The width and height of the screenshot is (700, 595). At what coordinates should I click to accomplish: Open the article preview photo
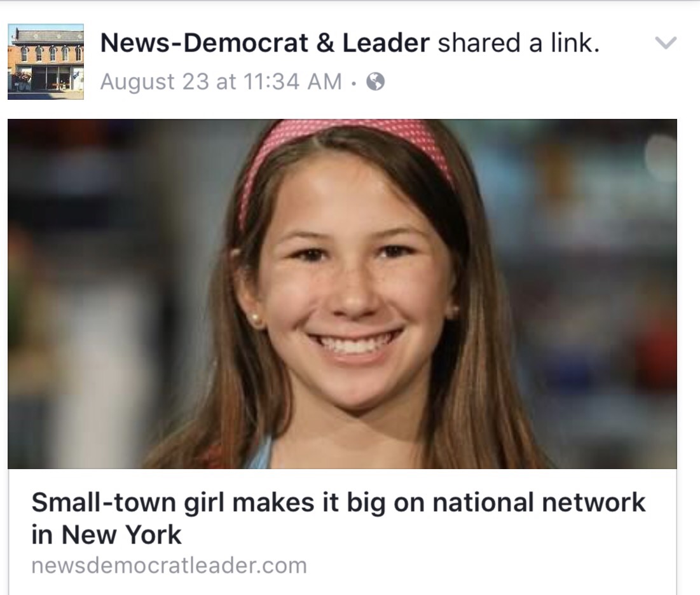(x=343, y=294)
